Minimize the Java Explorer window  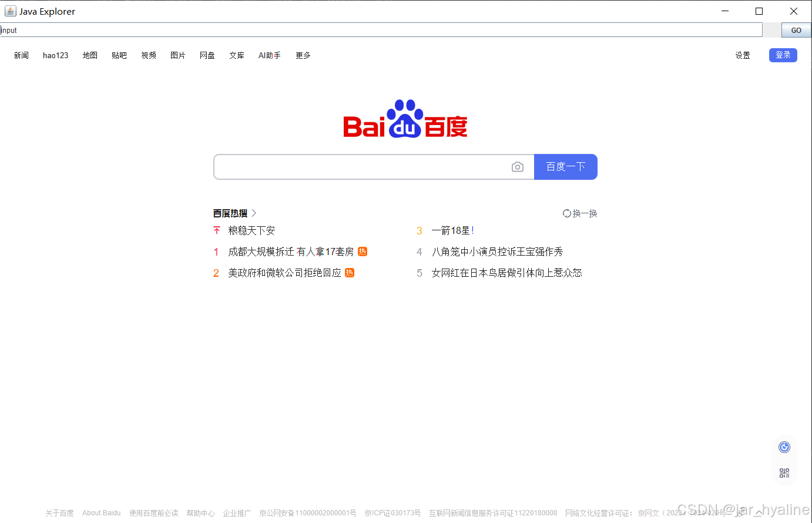[x=725, y=11]
